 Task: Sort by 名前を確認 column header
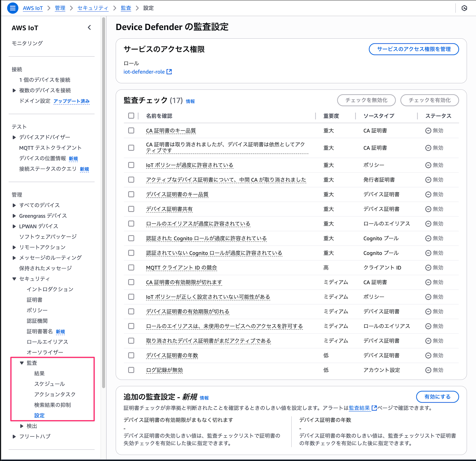(x=159, y=116)
